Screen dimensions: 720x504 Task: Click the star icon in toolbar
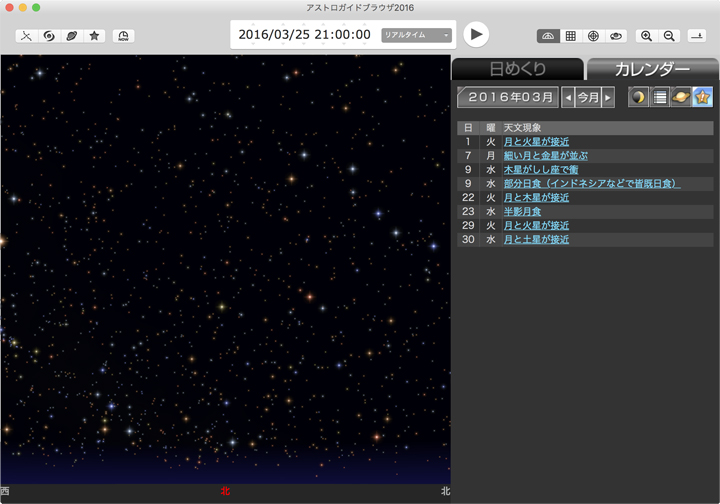[95, 36]
